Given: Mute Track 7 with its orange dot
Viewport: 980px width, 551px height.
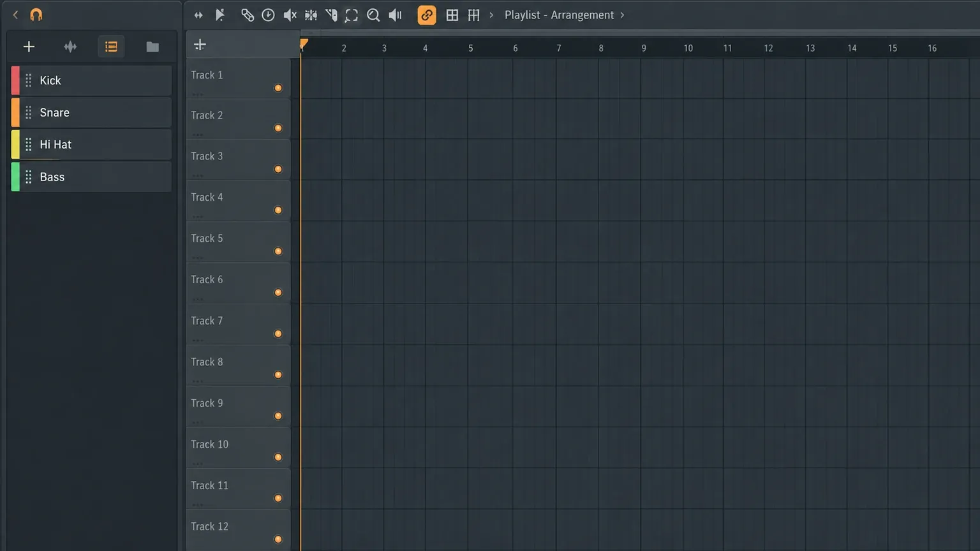Looking at the screenshot, I should pyautogui.click(x=278, y=334).
